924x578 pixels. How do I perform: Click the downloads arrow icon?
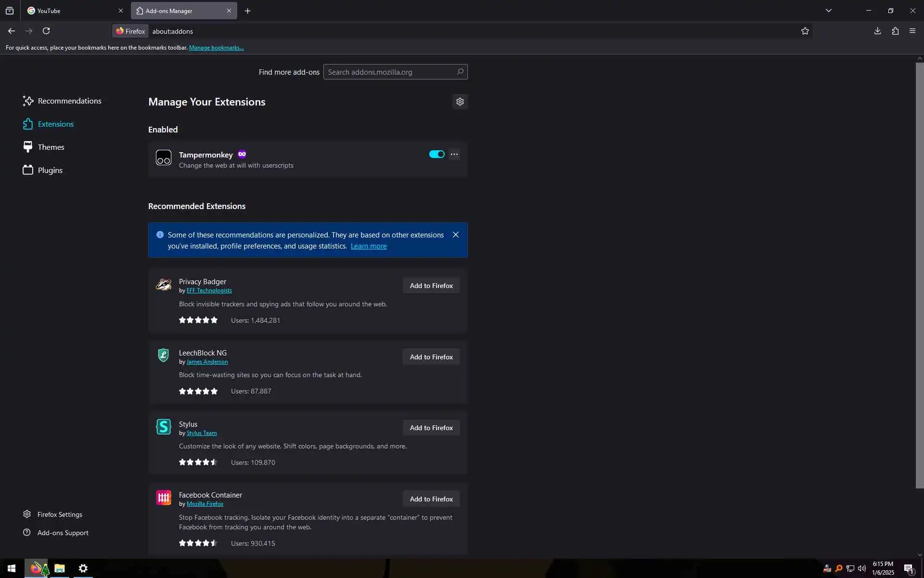tap(877, 31)
